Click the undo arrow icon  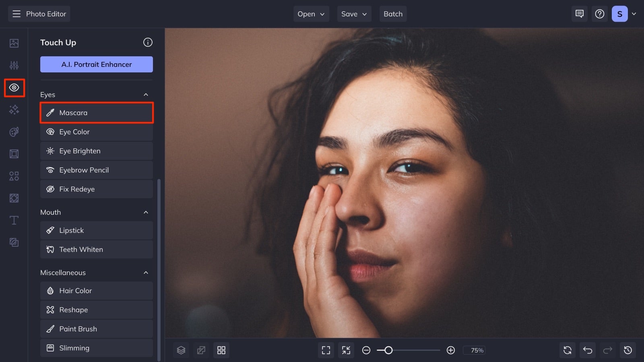[x=588, y=350]
